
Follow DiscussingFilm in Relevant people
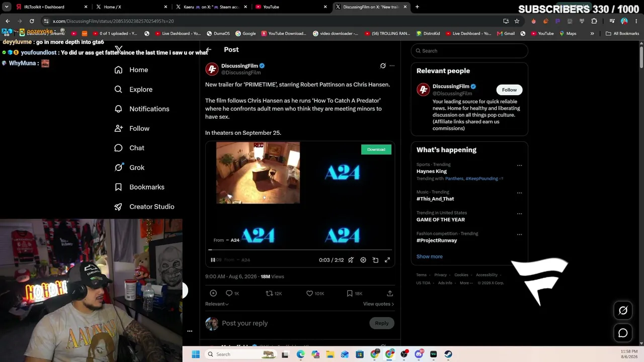click(x=509, y=90)
